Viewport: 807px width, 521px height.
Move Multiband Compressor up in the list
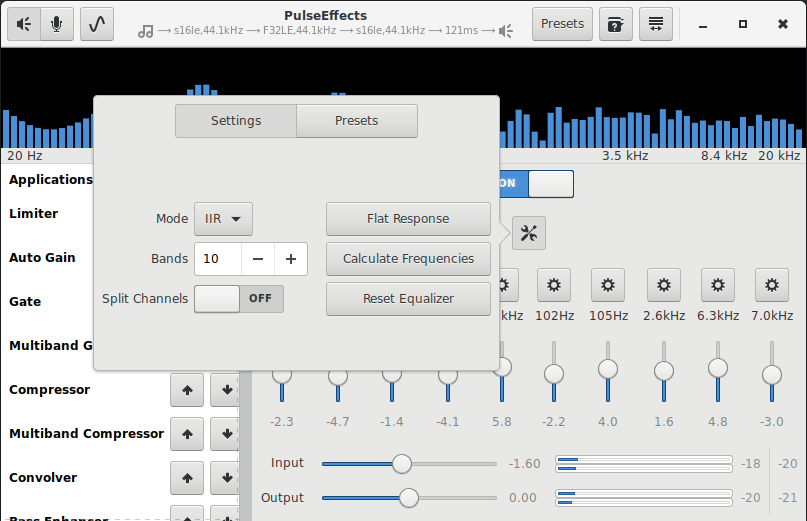(187, 434)
